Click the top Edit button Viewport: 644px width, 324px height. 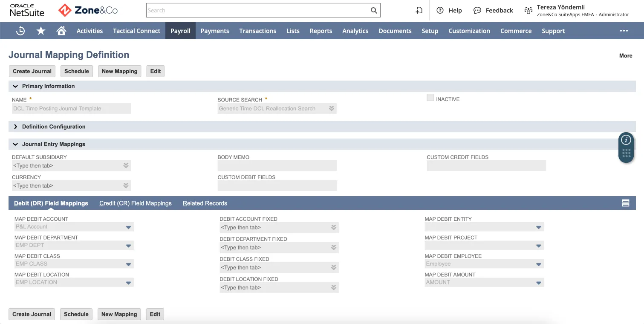point(156,71)
